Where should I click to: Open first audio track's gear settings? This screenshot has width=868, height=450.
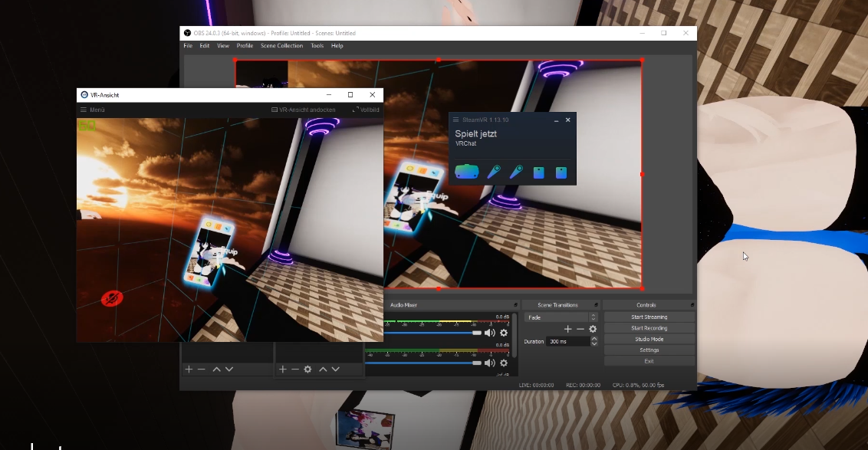point(504,333)
